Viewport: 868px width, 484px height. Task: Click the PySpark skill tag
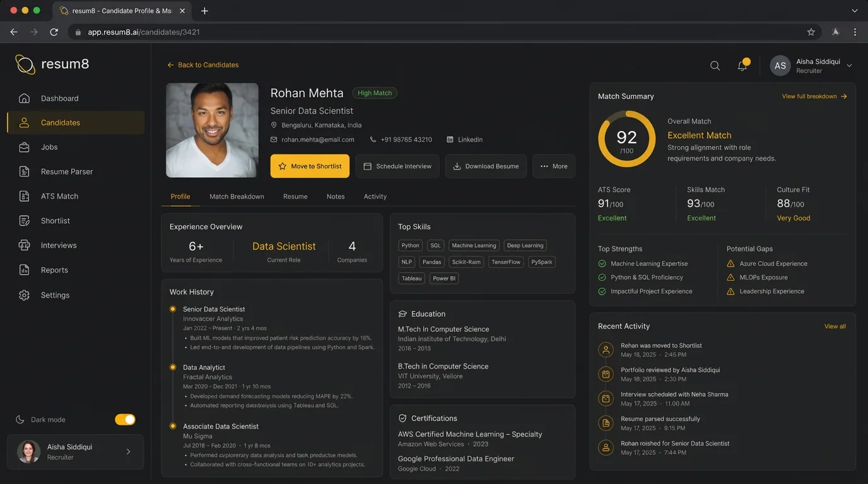pyautogui.click(x=542, y=262)
